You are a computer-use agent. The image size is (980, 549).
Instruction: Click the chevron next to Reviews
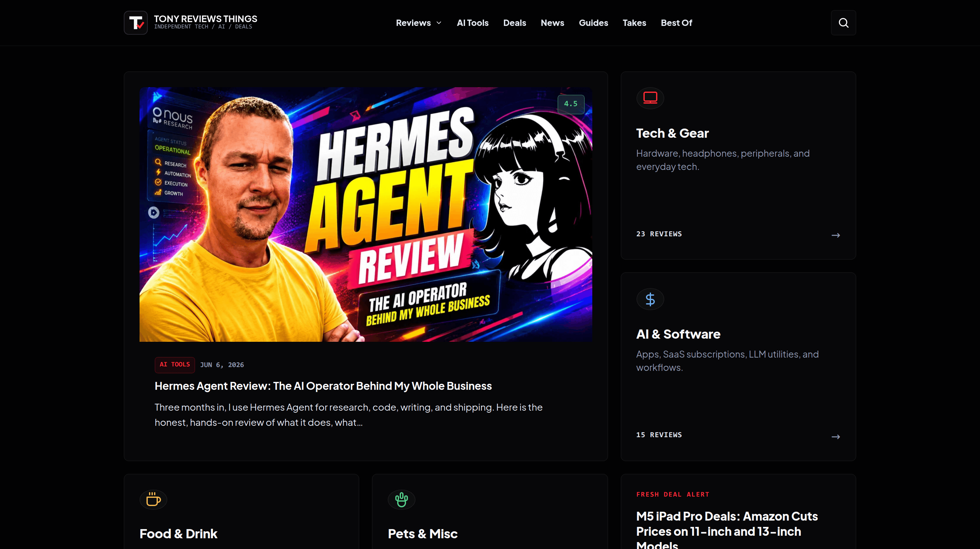(x=439, y=23)
